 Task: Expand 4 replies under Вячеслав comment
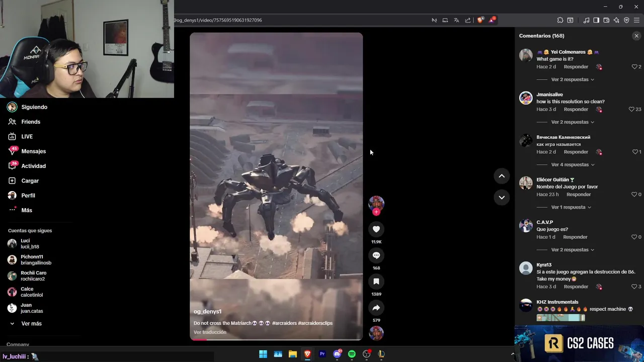pyautogui.click(x=573, y=164)
